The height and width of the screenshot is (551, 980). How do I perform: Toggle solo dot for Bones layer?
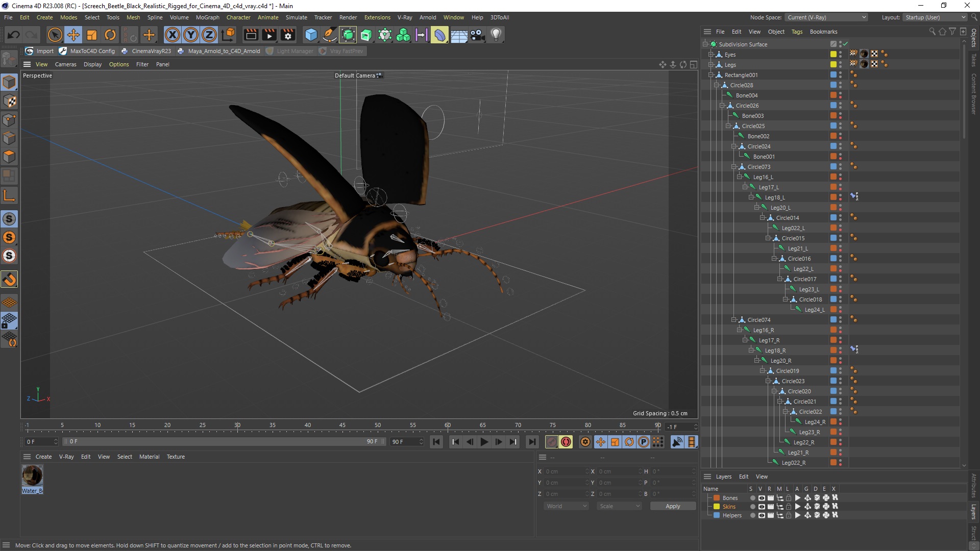pos(752,498)
